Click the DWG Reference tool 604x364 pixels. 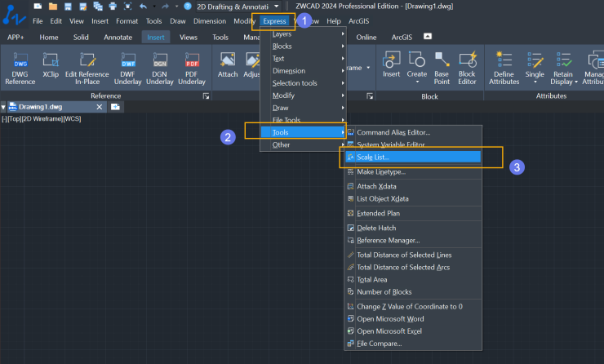[x=20, y=69]
